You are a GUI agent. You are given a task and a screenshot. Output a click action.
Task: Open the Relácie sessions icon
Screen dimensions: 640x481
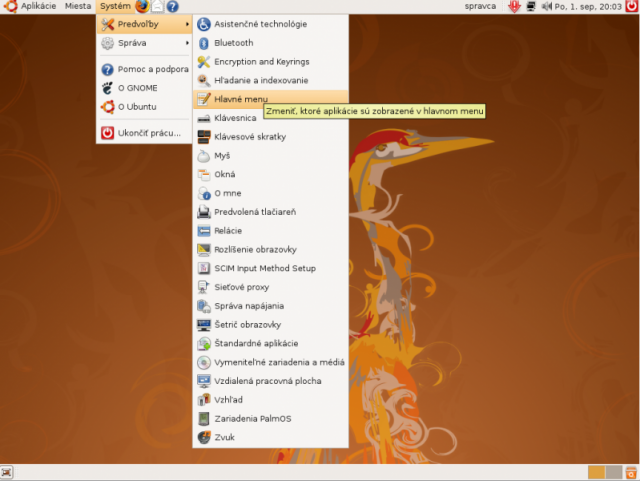tap(204, 231)
